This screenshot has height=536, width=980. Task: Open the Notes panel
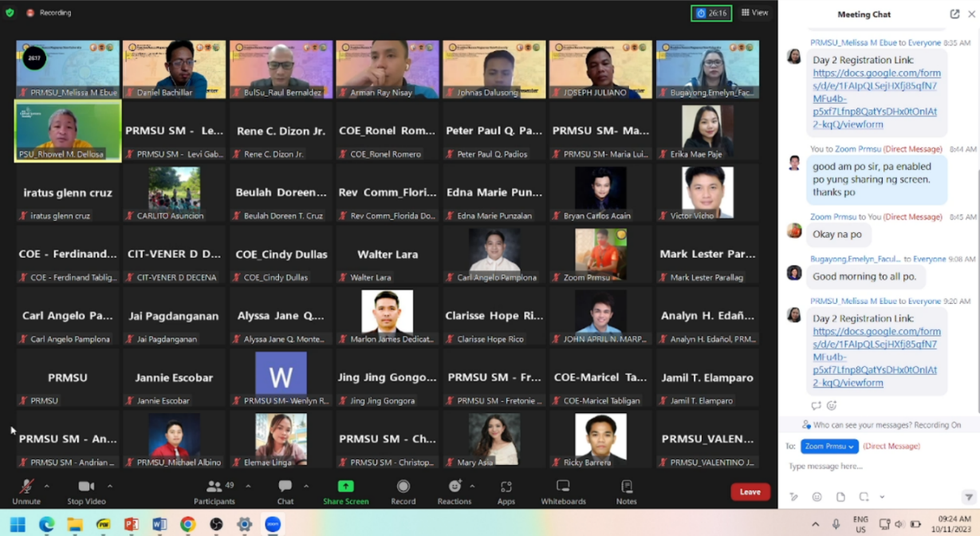(626, 491)
